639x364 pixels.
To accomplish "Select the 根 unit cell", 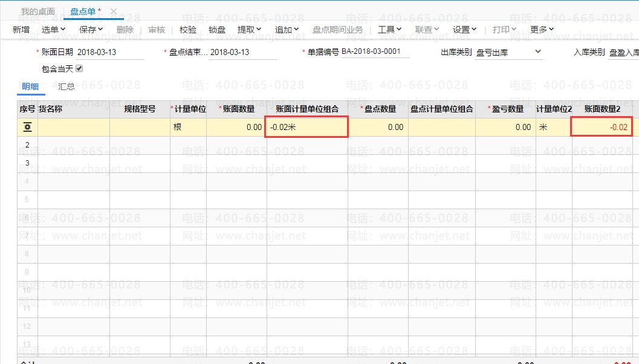I will click(188, 127).
